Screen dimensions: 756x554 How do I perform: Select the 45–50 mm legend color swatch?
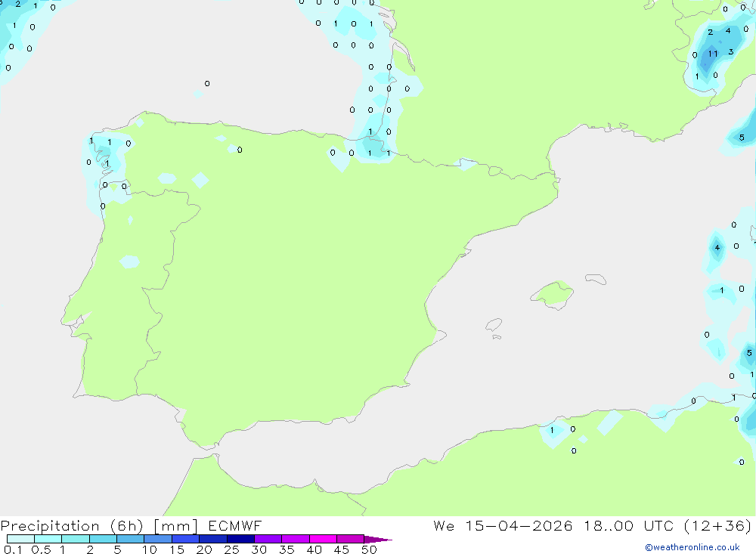pyautogui.click(x=351, y=539)
